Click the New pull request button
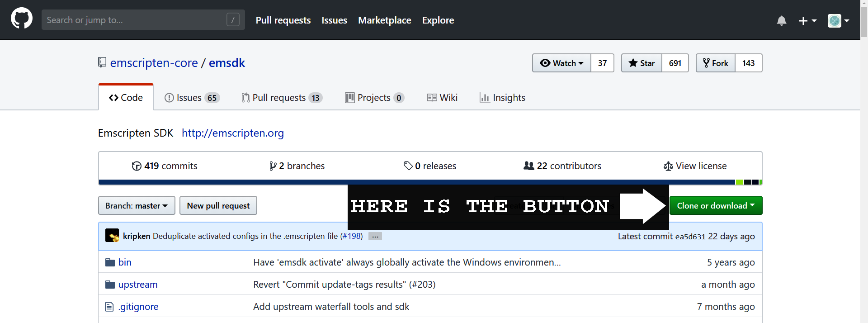This screenshot has height=323, width=868. click(218, 206)
